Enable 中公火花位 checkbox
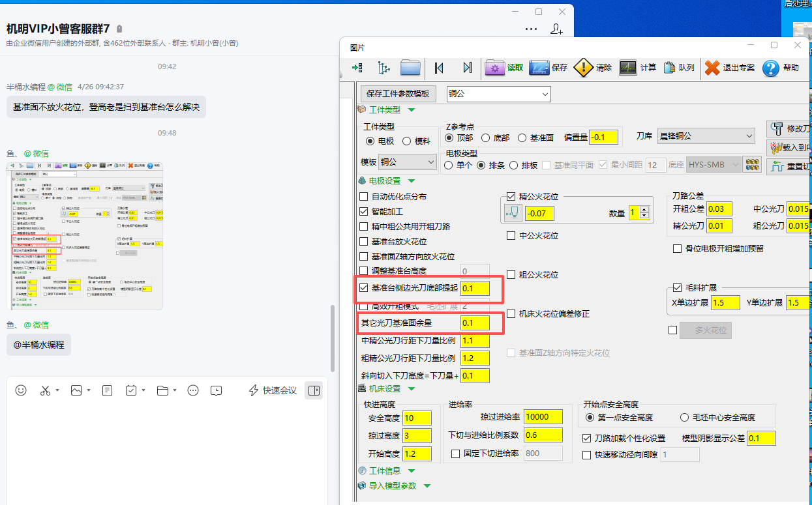This screenshot has width=812, height=505. pos(511,235)
